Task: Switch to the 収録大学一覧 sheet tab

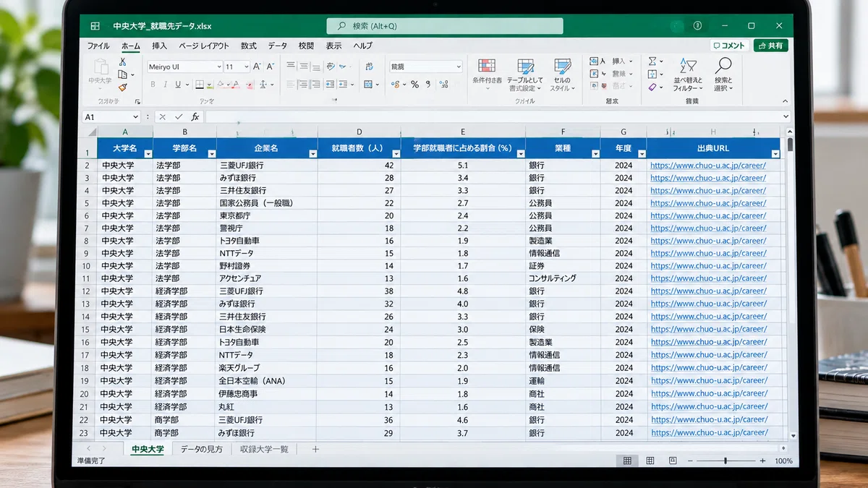Action: pyautogui.click(x=264, y=449)
